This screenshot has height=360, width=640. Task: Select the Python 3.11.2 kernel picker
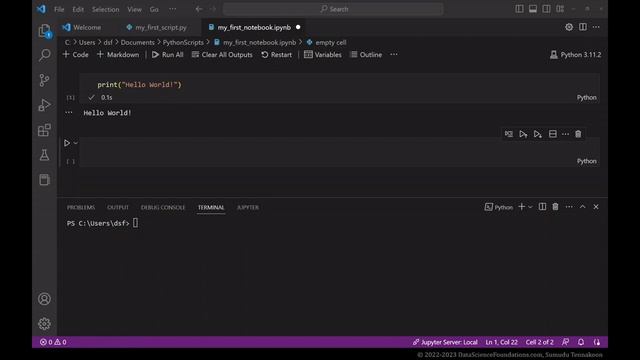(576, 55)
